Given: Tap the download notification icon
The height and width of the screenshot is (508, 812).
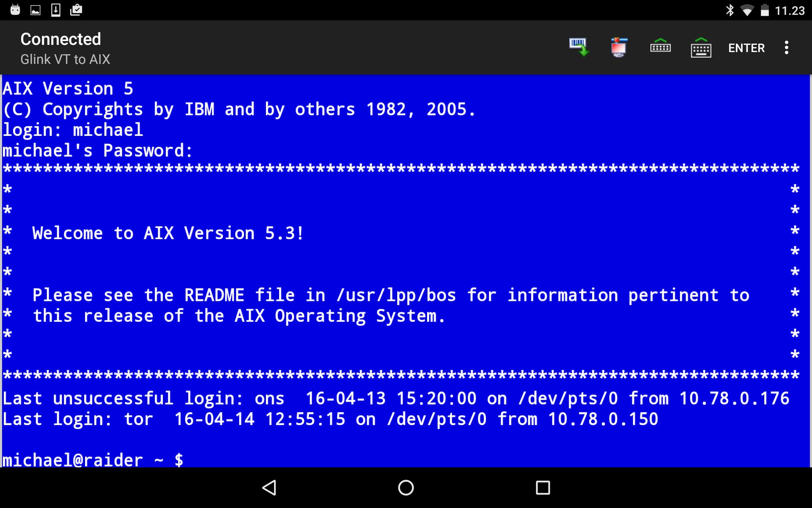Looking at the screenshot, I should [56, 10].
